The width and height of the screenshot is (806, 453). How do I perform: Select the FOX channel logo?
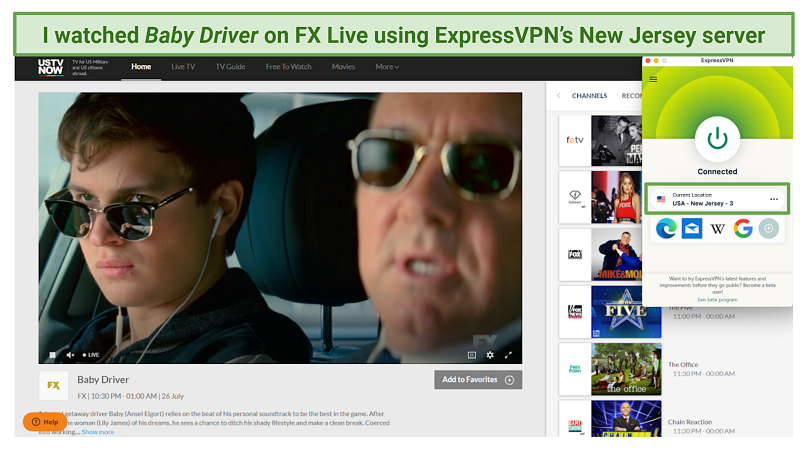point(575,255)
